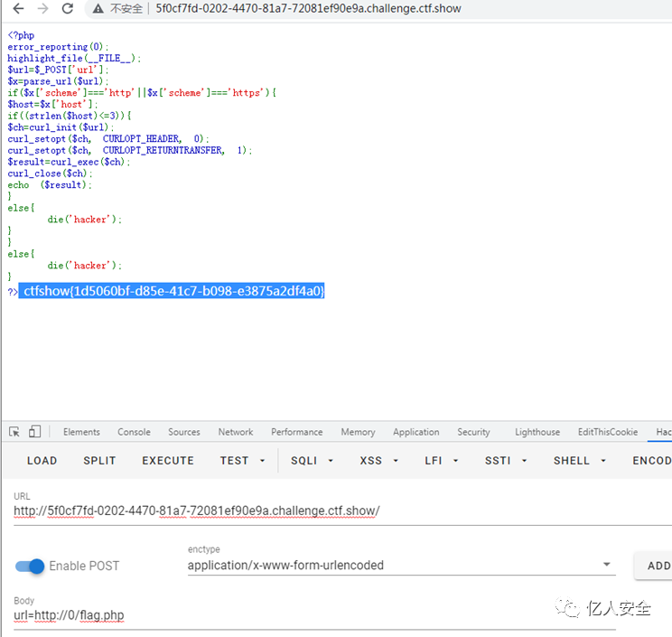Click the $ch=curl_init($url) line

61,127
